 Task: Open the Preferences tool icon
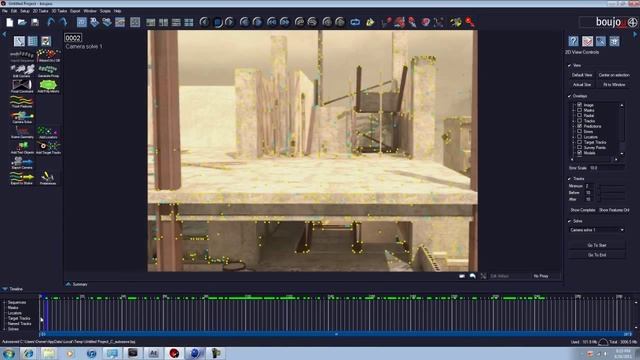[48, 178]
